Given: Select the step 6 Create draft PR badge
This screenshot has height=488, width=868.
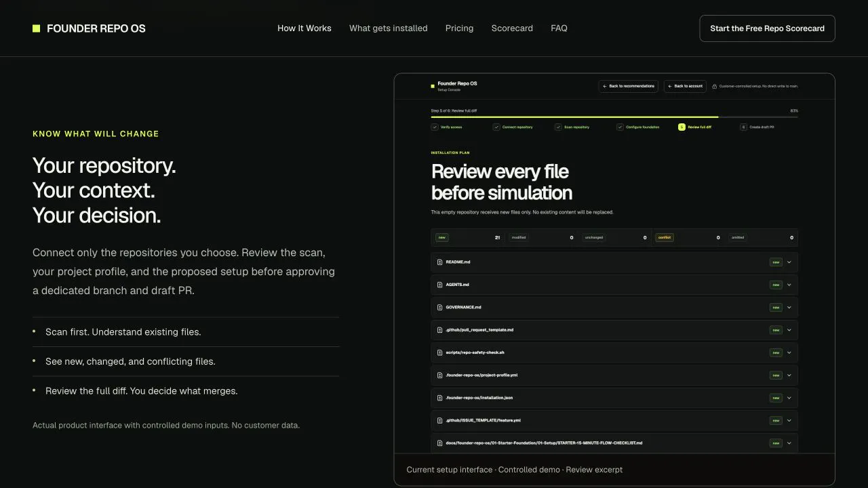Looking at the screenshot, I should tap(743, 127).
